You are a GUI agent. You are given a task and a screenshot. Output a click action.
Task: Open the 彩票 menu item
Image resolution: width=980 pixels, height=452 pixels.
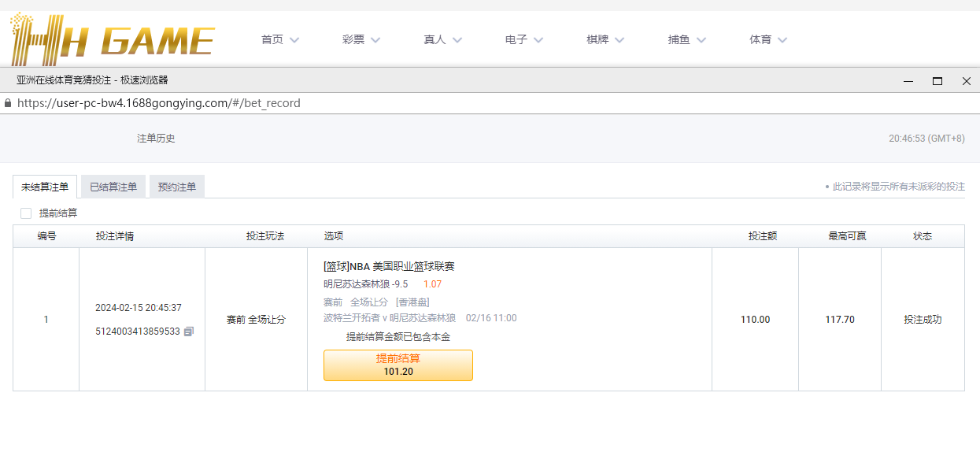pos(353,39)
